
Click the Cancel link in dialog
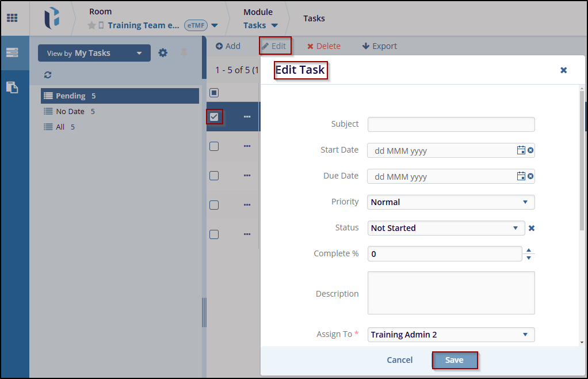click(399, 360)
